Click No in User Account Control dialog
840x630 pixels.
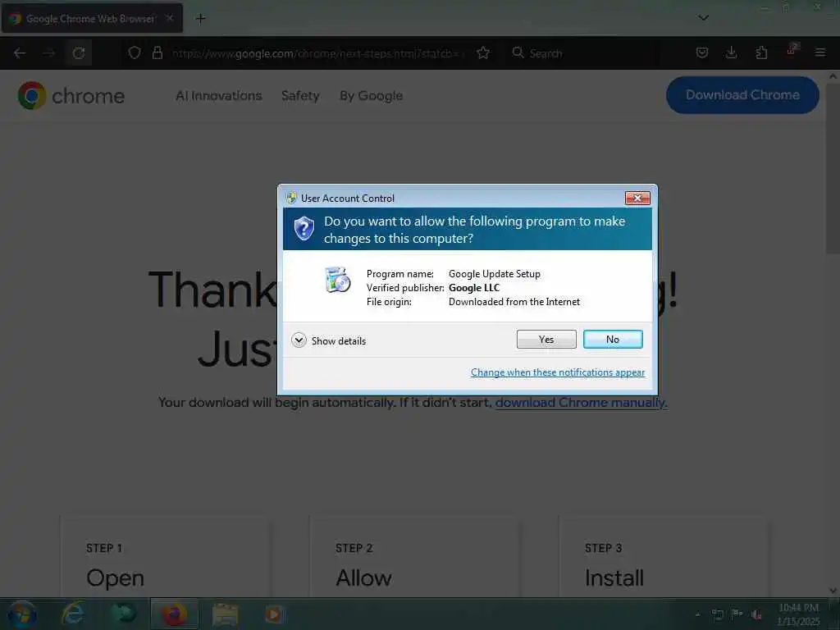coord(612,339)
